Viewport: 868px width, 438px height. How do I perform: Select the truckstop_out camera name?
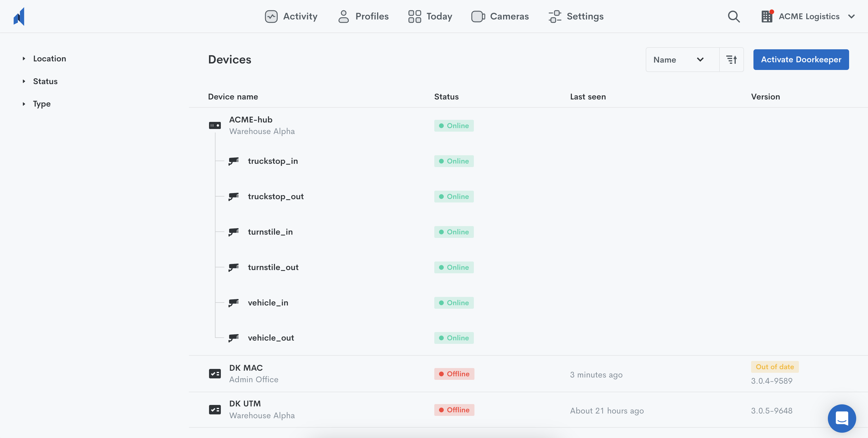276,197
